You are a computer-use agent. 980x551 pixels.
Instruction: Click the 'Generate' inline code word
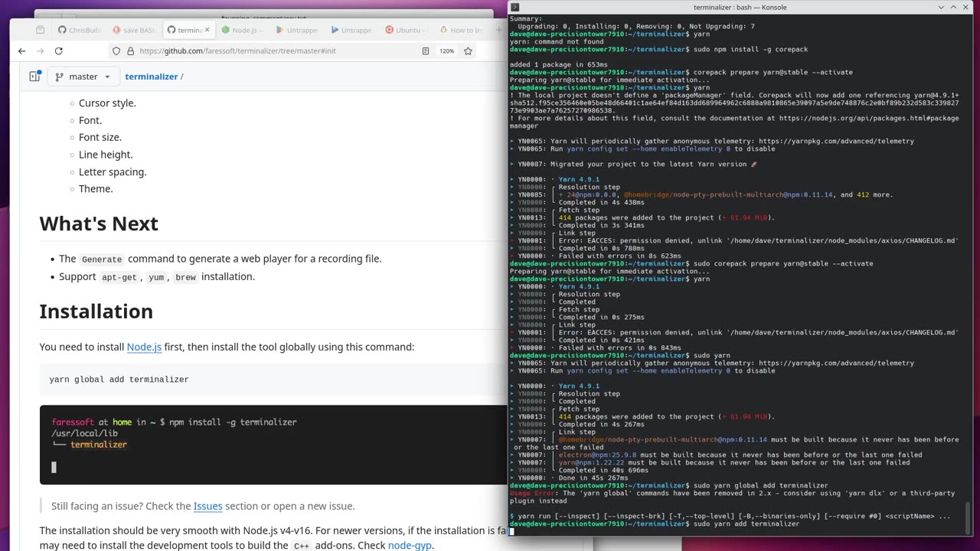pyautogui.click(x=102, y=259)
